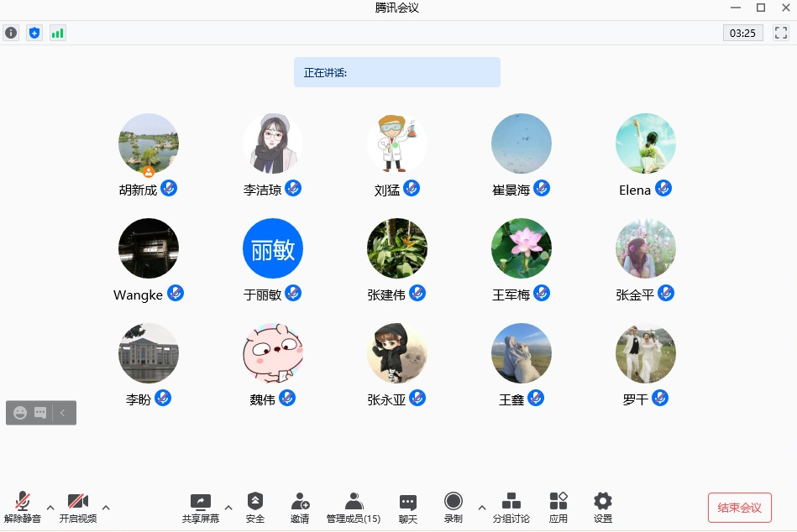Expand audio options arrow beside 解除静音
797x532 pixels.
[50, 507]
